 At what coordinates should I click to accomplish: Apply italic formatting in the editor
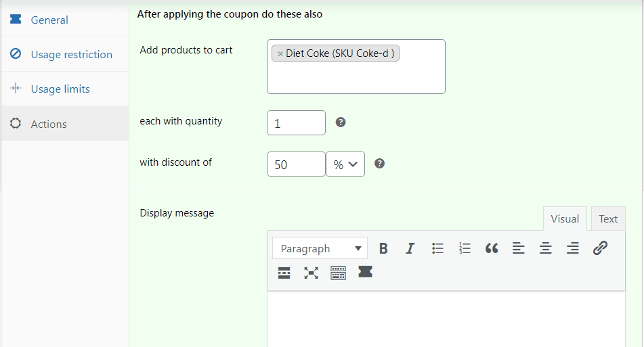click(x=410, y=248)
